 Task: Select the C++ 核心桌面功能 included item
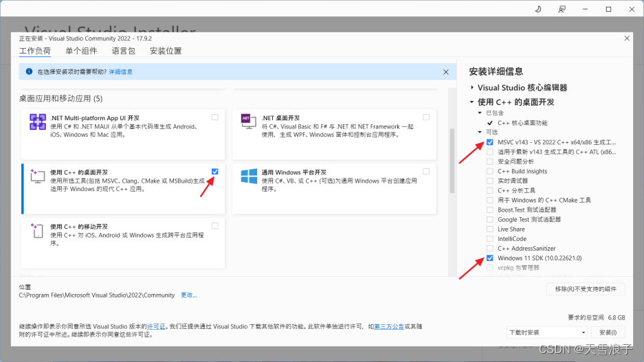coord(522,123)
